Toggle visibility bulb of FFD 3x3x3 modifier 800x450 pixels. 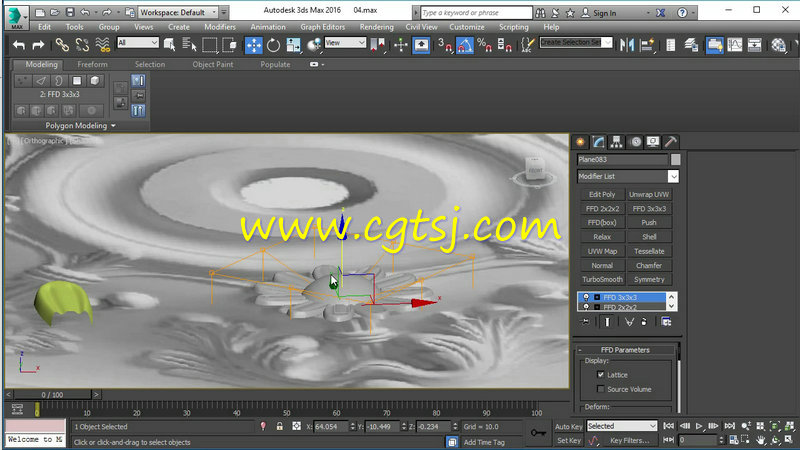(586, 297)
